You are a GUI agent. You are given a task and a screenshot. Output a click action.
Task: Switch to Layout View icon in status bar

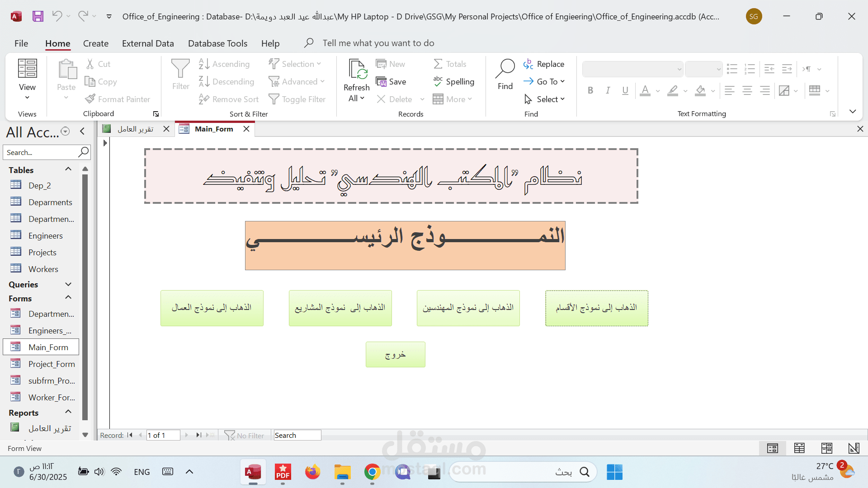click(827, 448)
